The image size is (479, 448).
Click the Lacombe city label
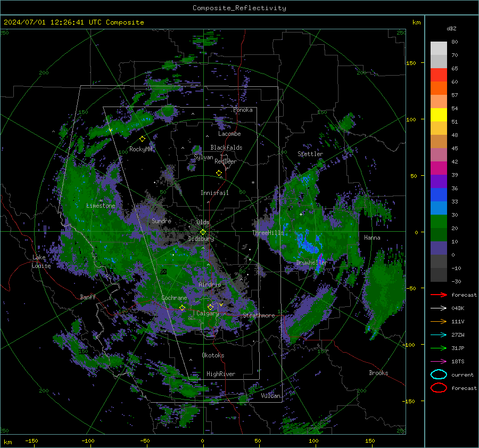(x=229, y=134)
